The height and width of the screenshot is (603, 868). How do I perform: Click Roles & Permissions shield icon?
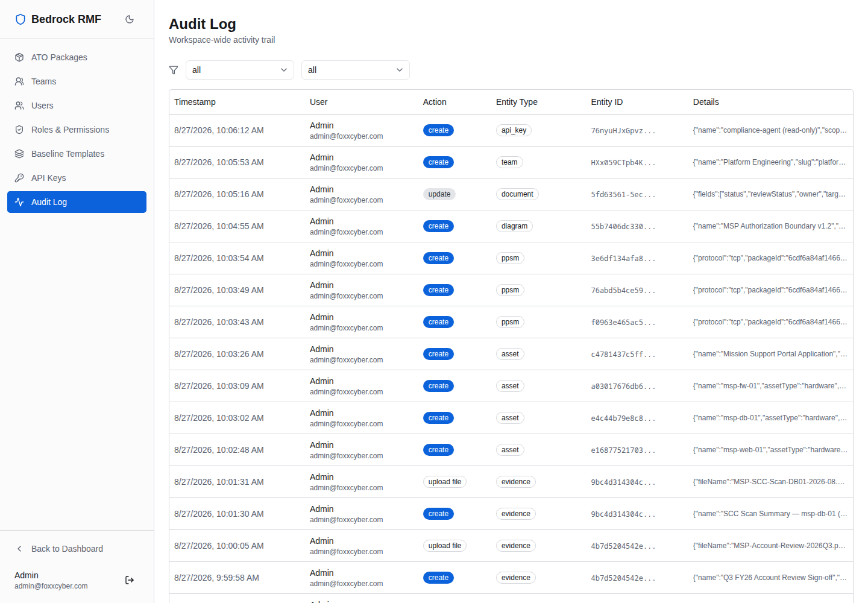pos(19,130)
